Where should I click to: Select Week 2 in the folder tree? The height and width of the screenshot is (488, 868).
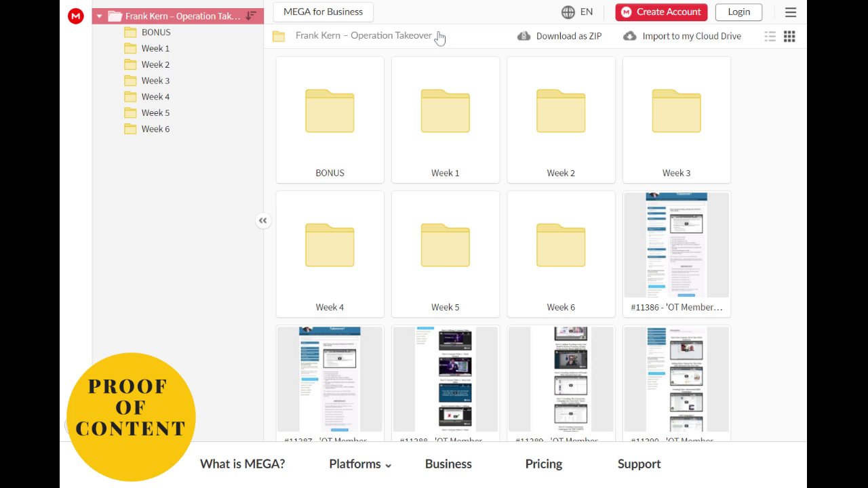155,64
